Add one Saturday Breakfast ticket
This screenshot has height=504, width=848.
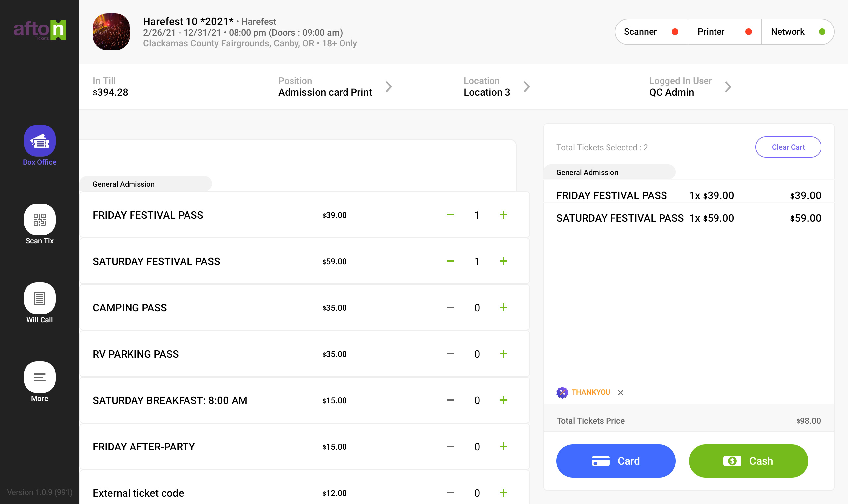(503, 400)
